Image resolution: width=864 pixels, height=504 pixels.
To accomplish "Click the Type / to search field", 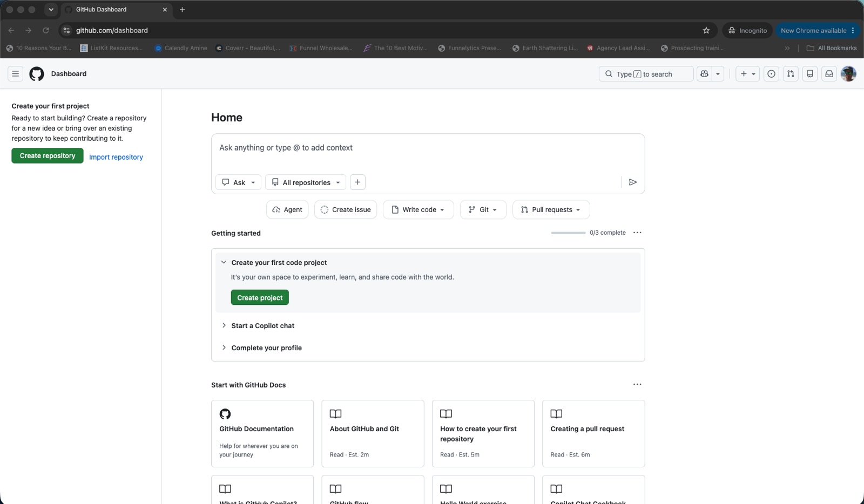I will pyautogui.click(x=646, y=74).
